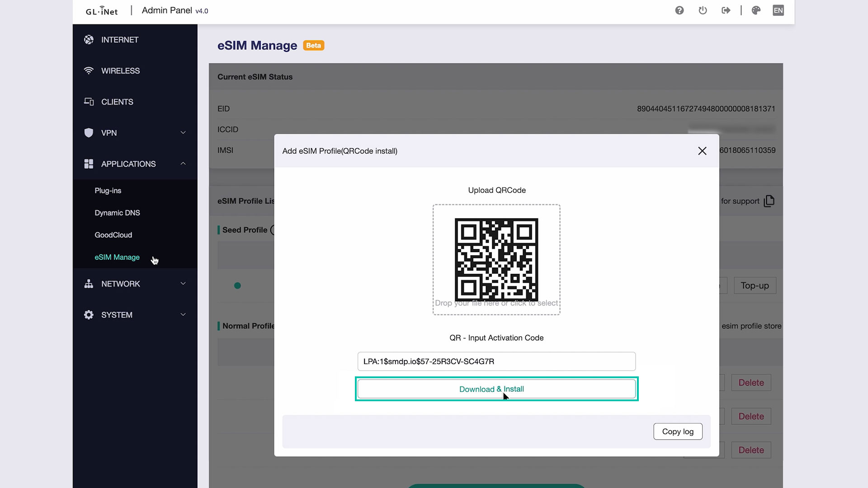Click the power reboot icon

703,10
